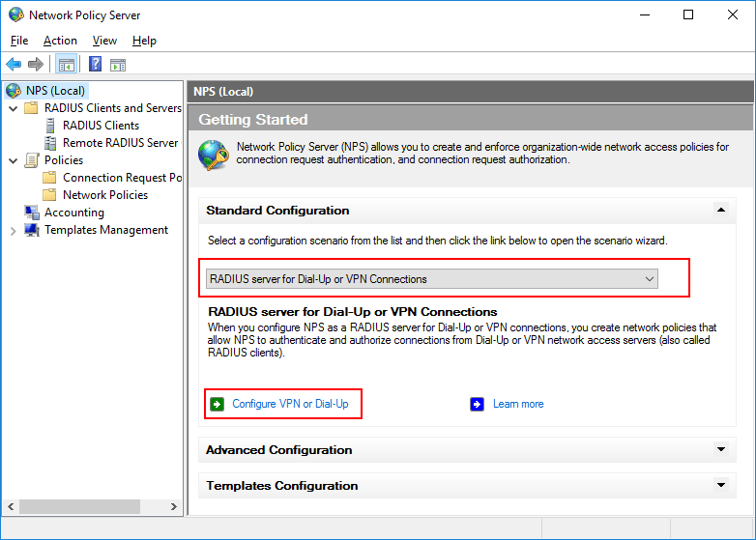The width and height of the screenshot is (756, 540).
Task: Click the Templates Management computer icon
Action: pyautogui.click(x=32, y=230)
